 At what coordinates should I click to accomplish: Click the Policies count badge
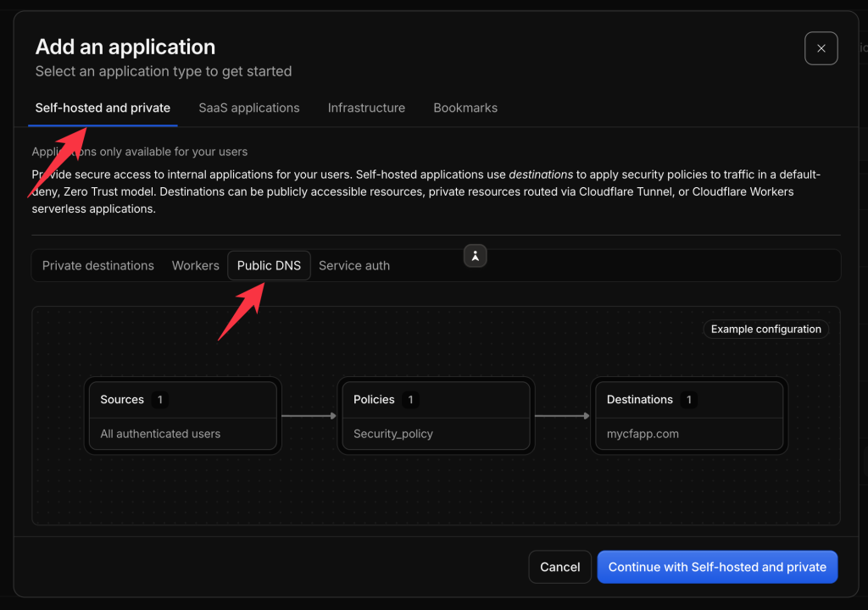410,400
